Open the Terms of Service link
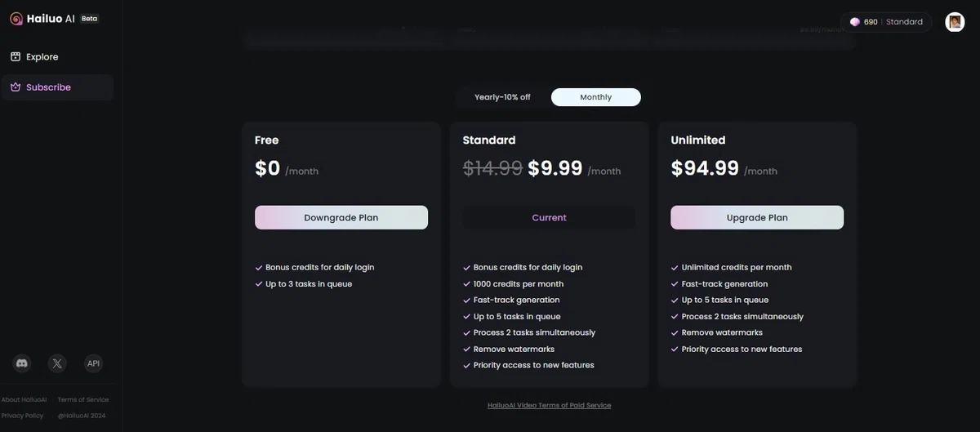This screenshot has height=432, width=980. tap(83, 399)
